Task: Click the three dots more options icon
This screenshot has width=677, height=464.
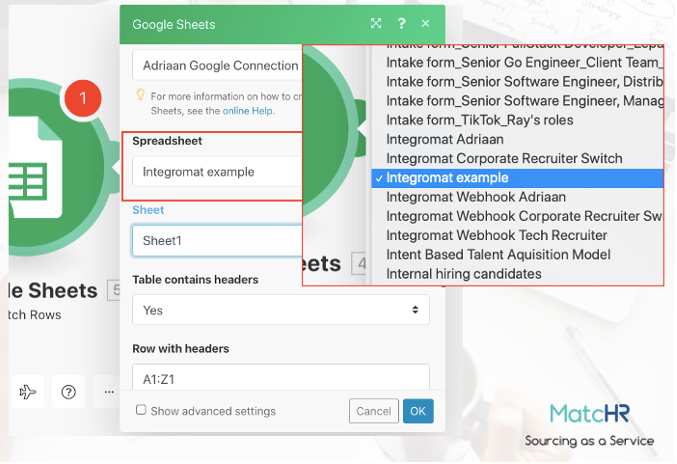Action: [x=104, y=392]
